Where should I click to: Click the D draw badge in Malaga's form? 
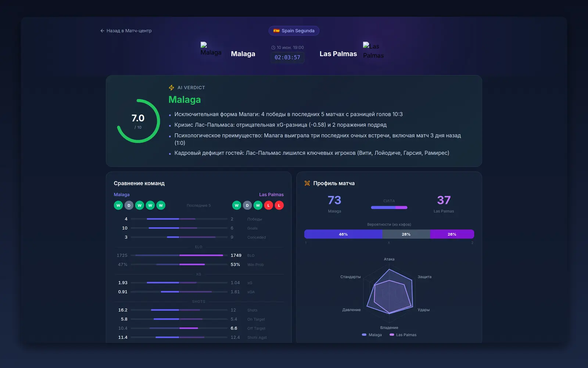[x=129, y=206]
